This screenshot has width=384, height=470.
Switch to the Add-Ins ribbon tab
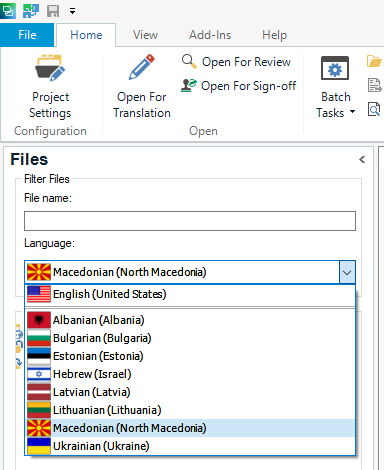[210, 35]
